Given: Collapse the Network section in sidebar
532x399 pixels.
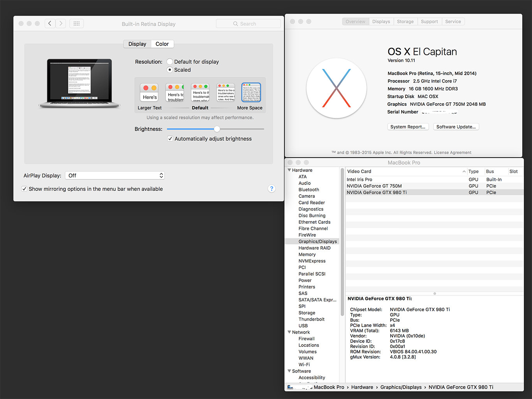Looking at the screenshot, I should tap(289, 332).
